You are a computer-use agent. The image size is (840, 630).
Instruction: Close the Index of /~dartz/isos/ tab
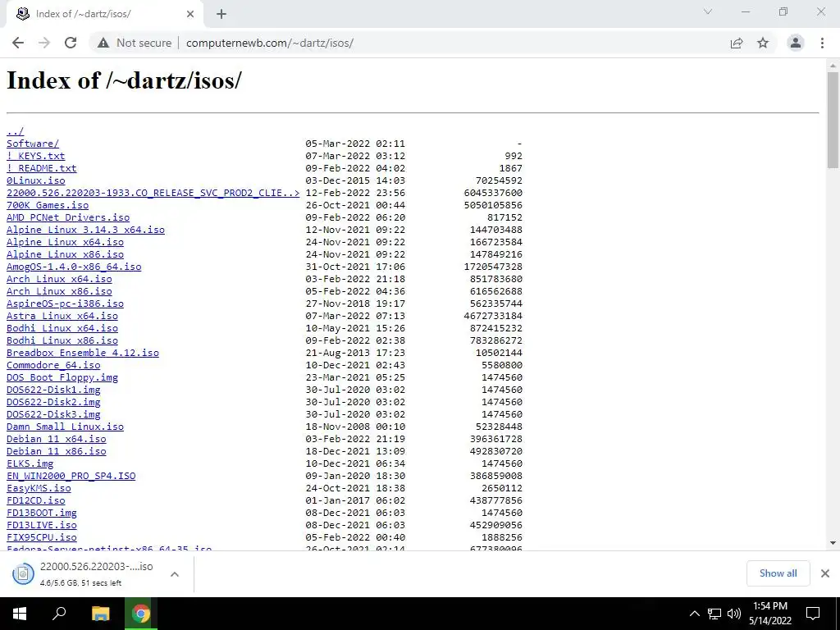[x=190, y=14]
